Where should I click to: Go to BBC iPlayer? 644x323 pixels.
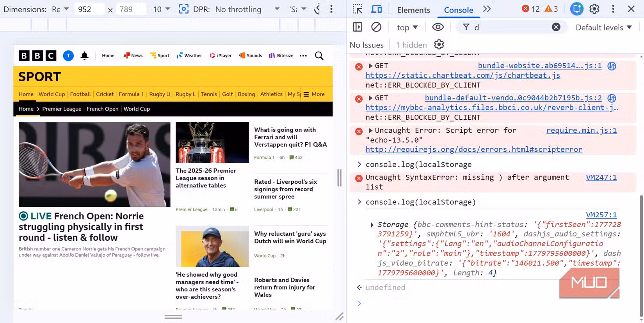point(221,56)
